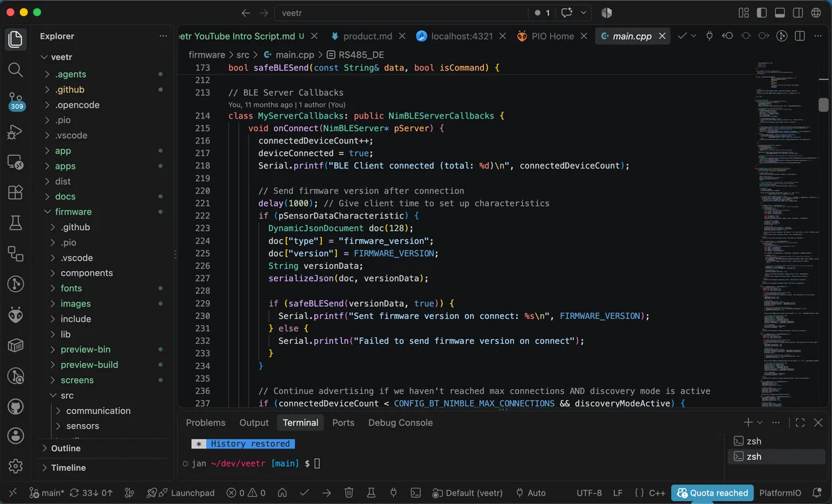832x504 pixels.
Task: Open the Manage gear settings
Action: click(15, 466)
